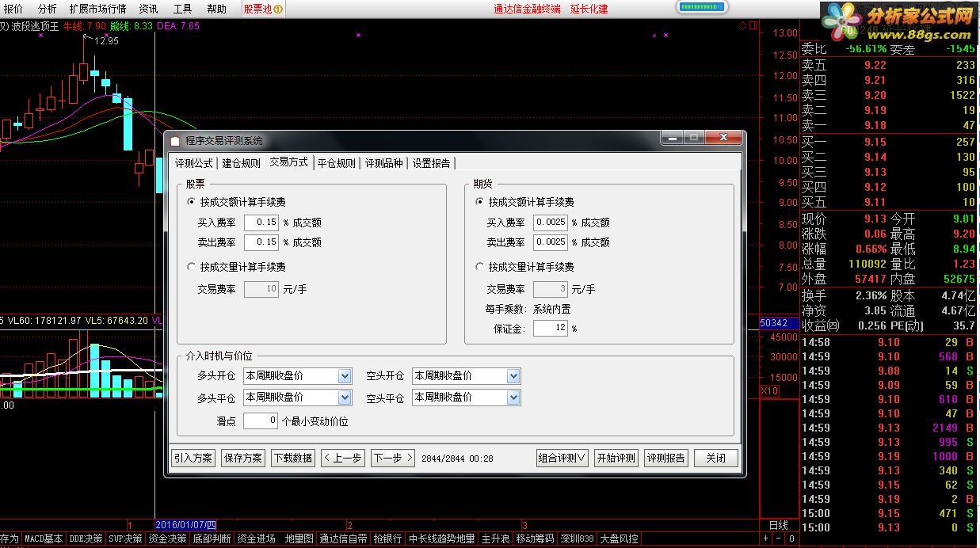Click the X10 multiplier label on volume axis
This screenshot has height=548, width=980.
pyautogui.click(x=769, y=391)
